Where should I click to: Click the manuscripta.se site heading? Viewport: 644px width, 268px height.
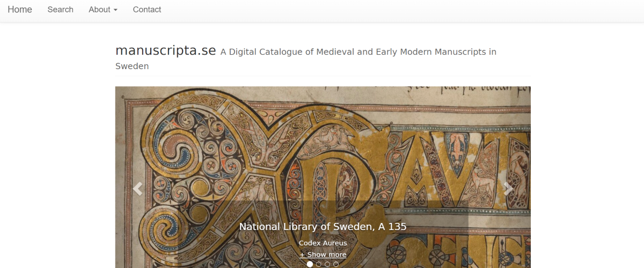(165, 51)
